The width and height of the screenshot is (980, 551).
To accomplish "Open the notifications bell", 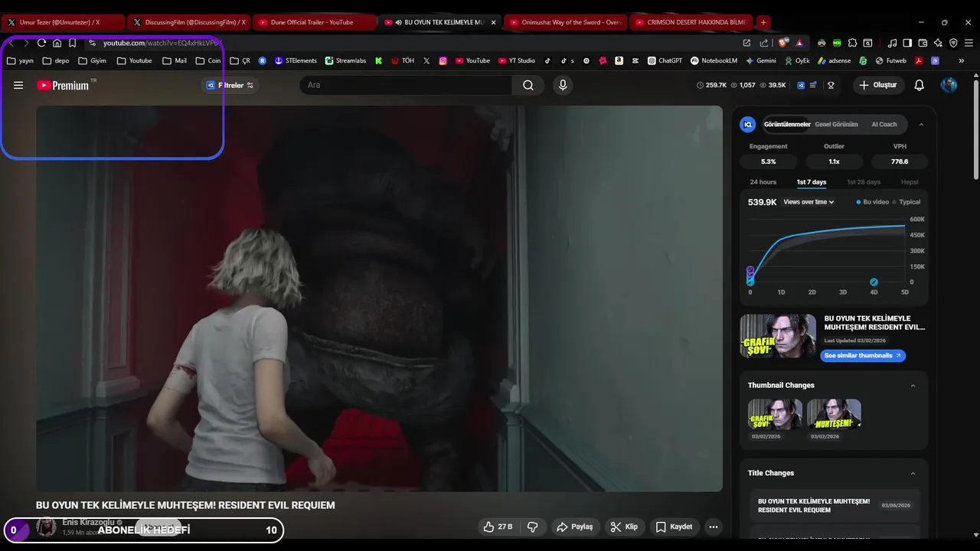I will (920, 85).
